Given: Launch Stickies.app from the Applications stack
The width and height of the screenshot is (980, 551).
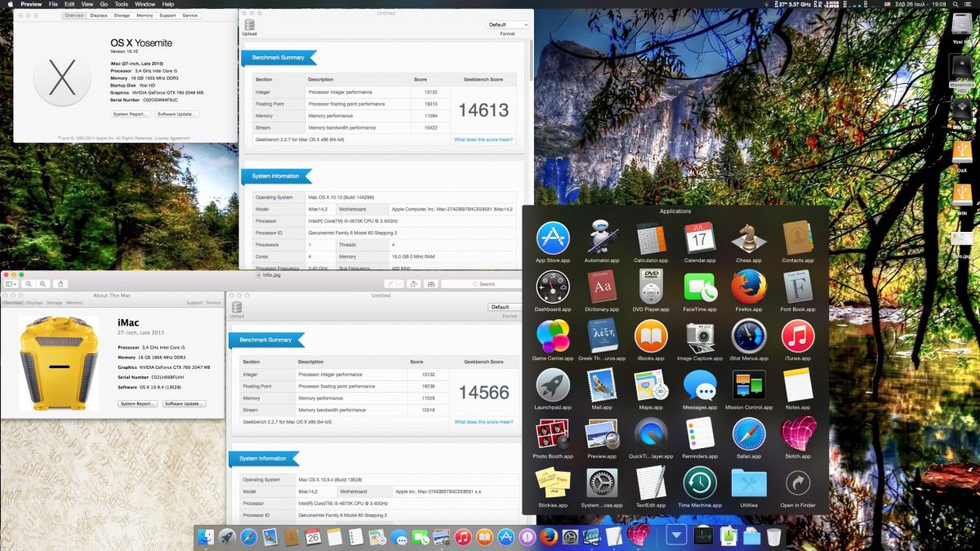Looking at the screenshot, I should tap(553, 482).
